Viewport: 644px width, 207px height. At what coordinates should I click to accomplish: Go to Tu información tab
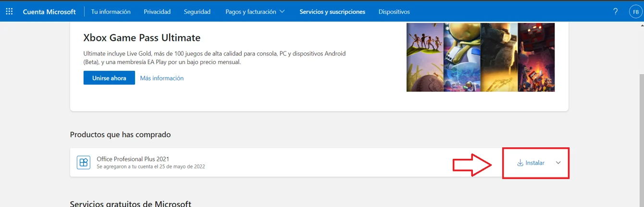click(x=111, y=12)
